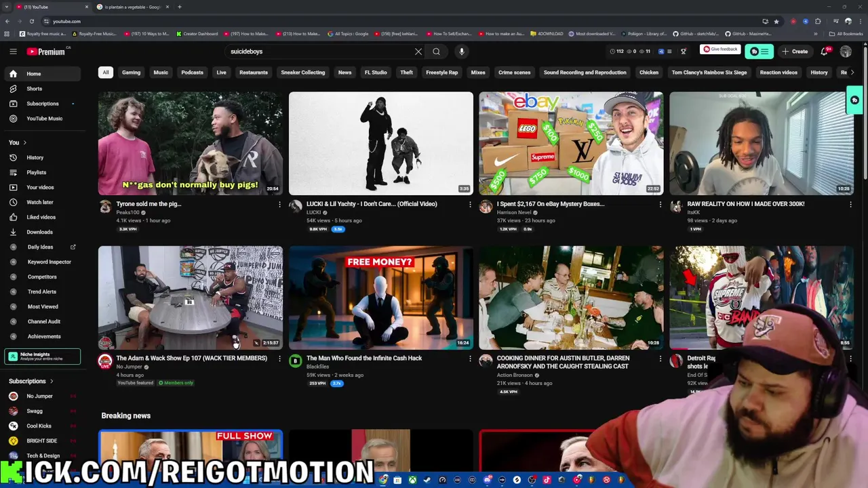Select the Music filter chip
This screenshot has height=488, width=868.
coord(161,73)
